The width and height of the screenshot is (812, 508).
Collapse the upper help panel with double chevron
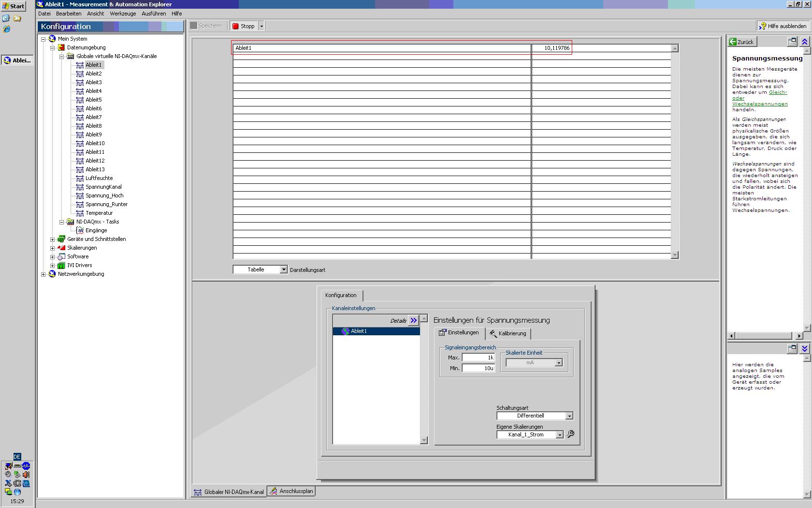(804, 42)
